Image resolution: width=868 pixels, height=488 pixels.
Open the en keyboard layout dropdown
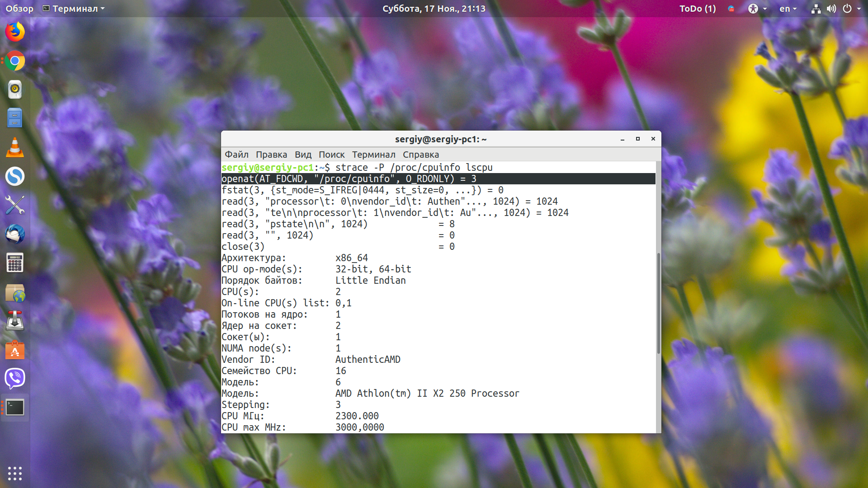click(x=788, y=9)
